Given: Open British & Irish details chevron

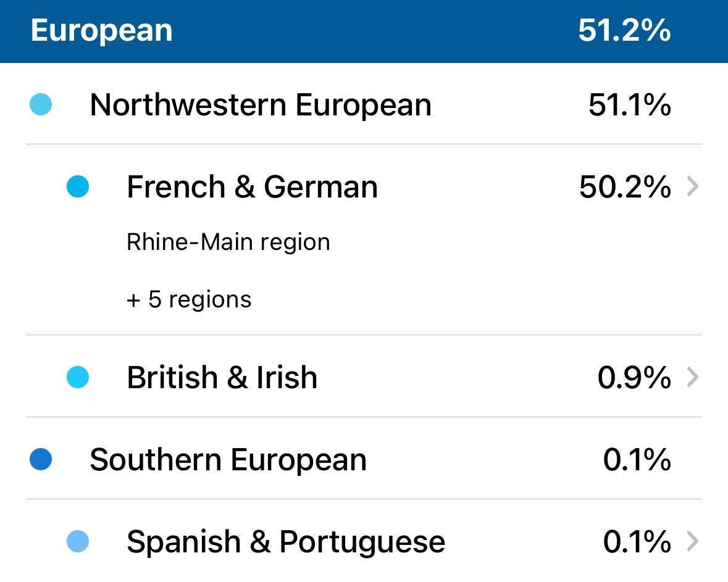Looking at the screenshot, I should (693, 377).
